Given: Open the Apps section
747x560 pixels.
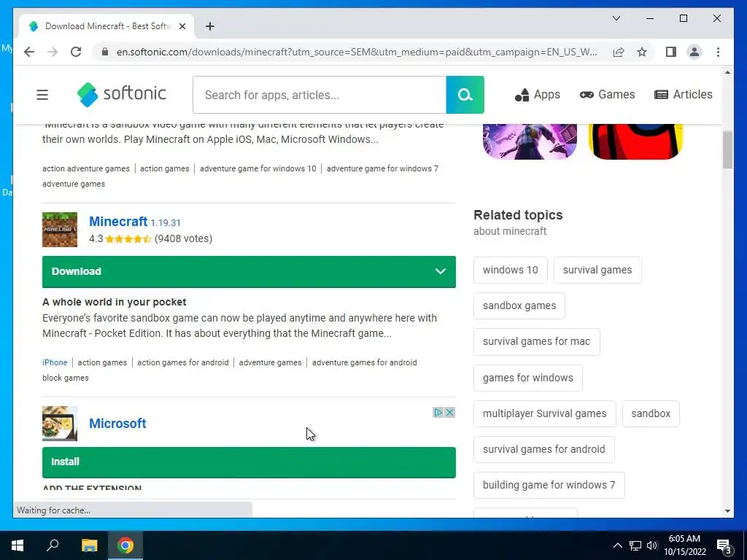Looking at the screenshot, I should click(538, 95).
